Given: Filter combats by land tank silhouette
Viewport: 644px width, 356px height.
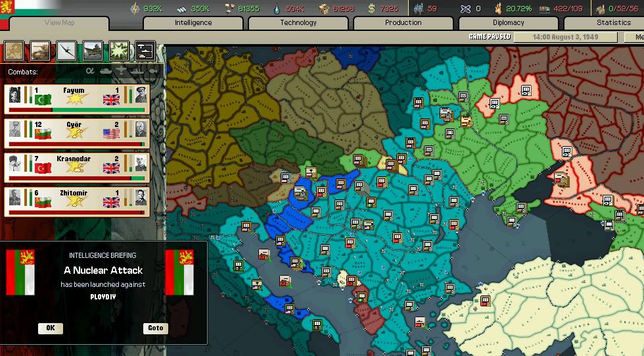Looking at the screenshot, I should tap(106, 72).
